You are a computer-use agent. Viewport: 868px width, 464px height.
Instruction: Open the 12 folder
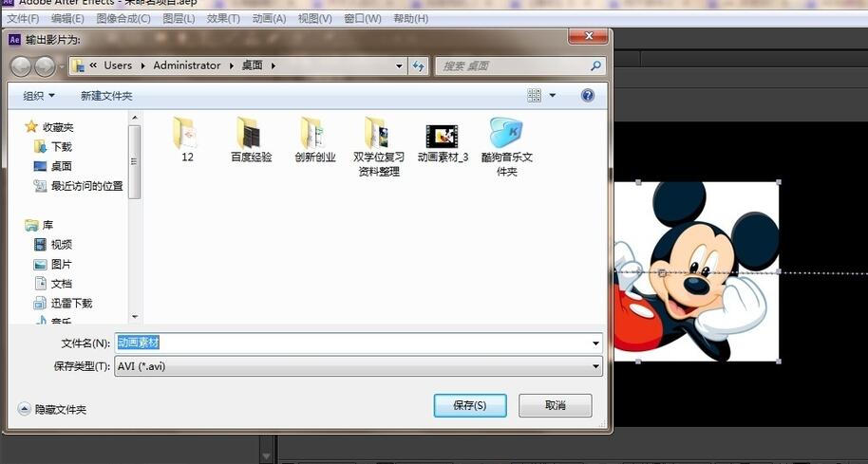187,139
